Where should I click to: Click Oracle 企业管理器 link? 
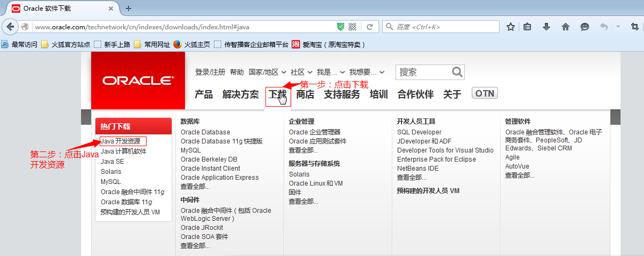[x=315, y=132]
